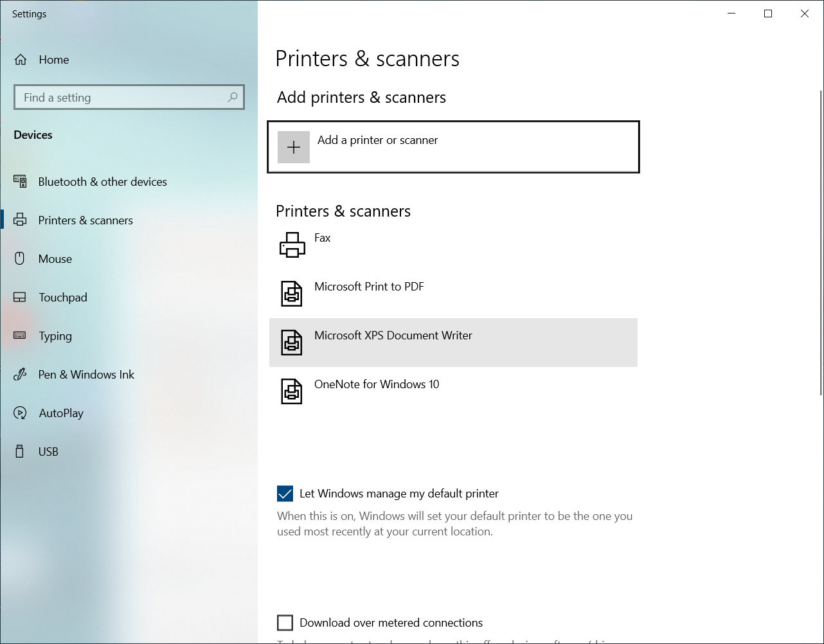Uncheck Let Windows manage my default printer
824x644 pixels.
pos(285,494)
